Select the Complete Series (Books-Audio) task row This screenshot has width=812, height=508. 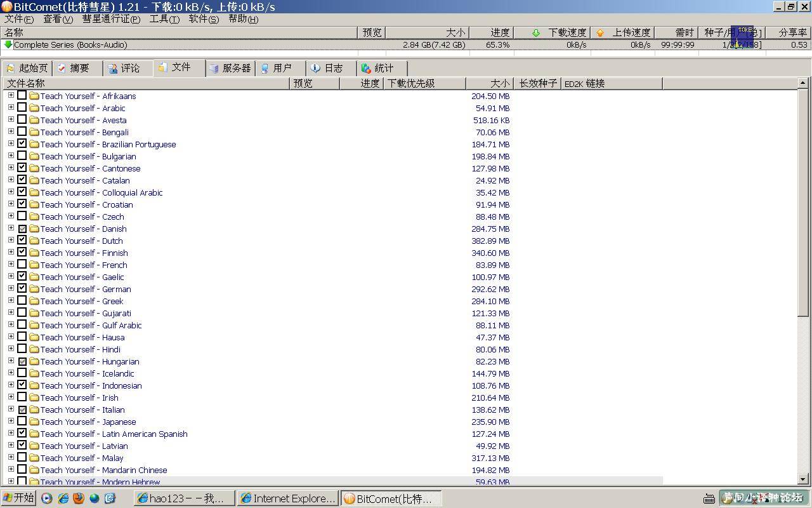click(x=406, y=44)
